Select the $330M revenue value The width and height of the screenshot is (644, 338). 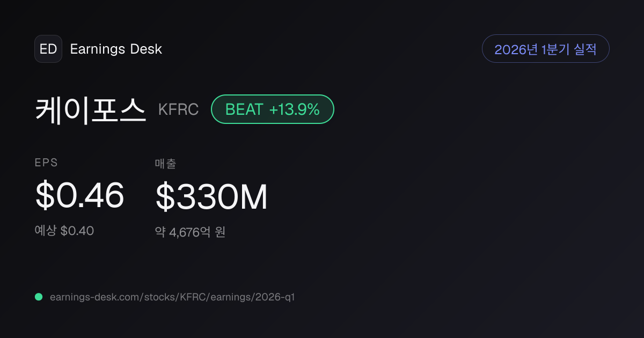click(211, 197)
